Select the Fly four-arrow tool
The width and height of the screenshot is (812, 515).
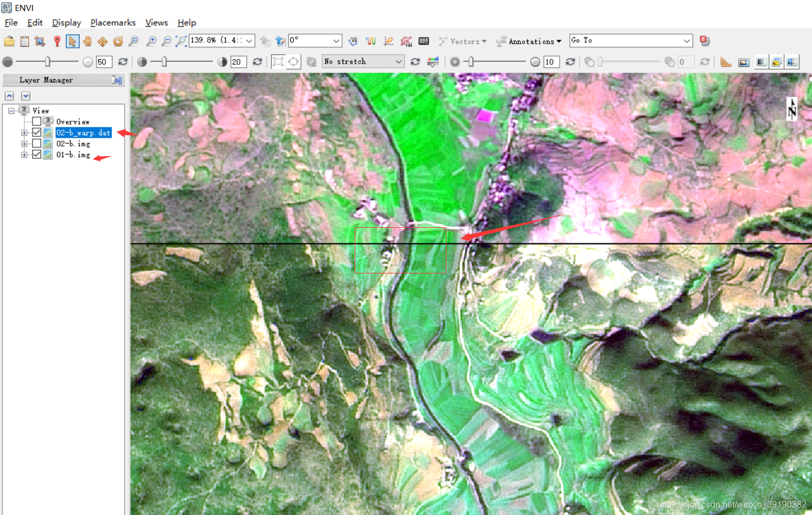(x=103, y=41)
